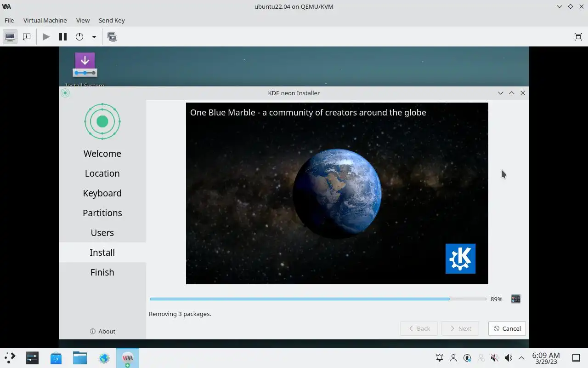This screenshot has width=588, height=368.
Task: Open System Settings from taskbar
Action: 32,358
